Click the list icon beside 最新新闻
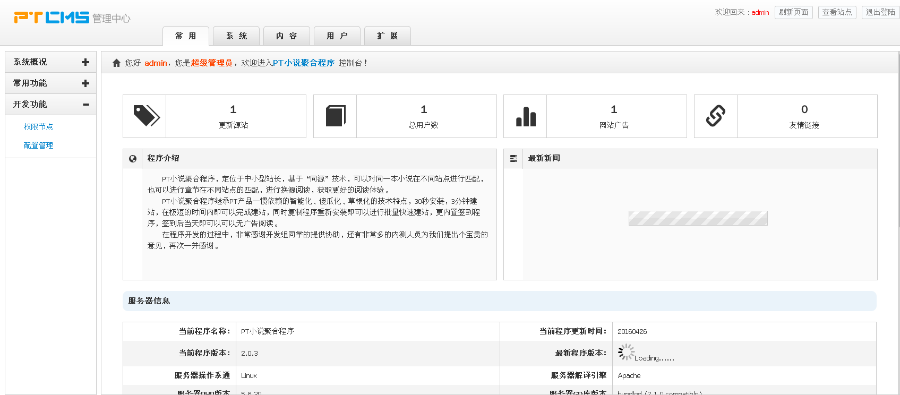Screen dimensions: 900x395 [514, 158]
